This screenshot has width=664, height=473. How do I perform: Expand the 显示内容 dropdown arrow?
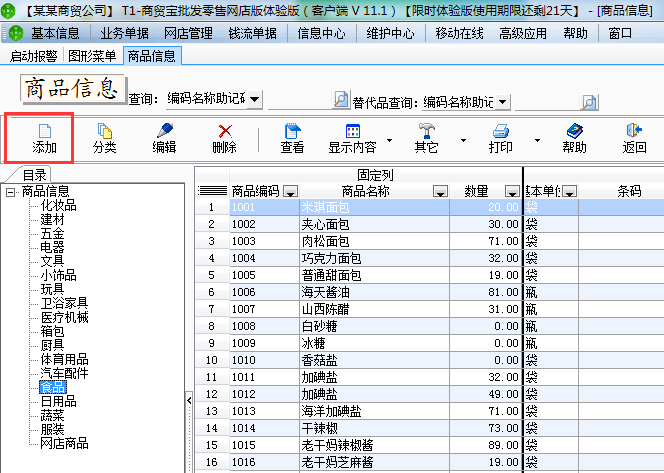pos(390,140)
